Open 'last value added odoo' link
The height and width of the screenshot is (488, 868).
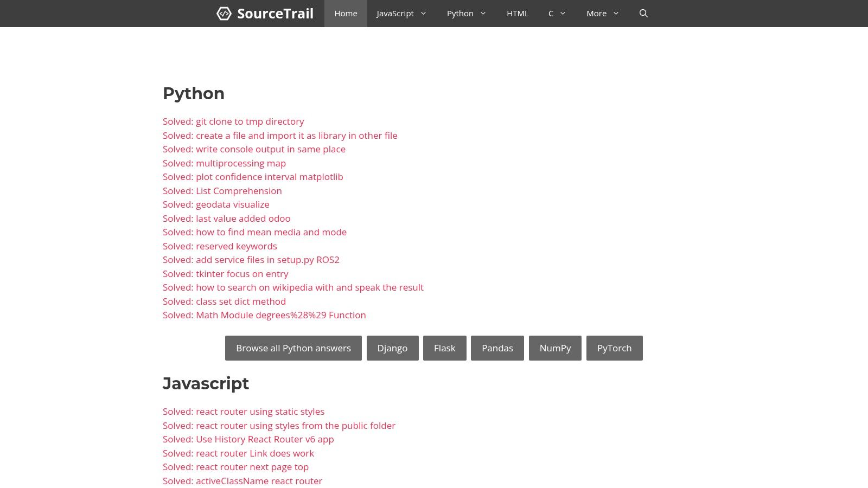[x=227, y=219]
